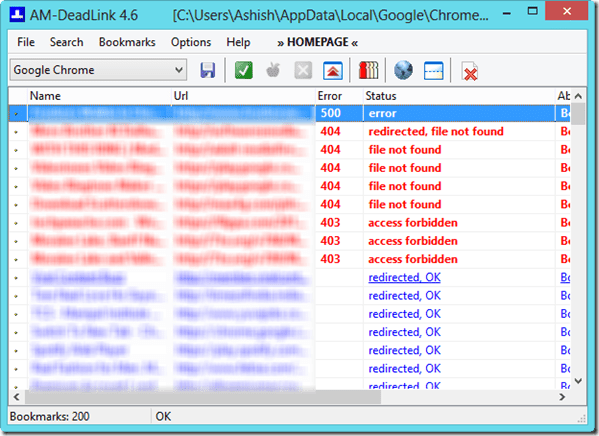Click the blue window preview pane icon
Image resolution: width=599 pixels, height=436 pixels.
pyautogui.click(x=434, y=71)
